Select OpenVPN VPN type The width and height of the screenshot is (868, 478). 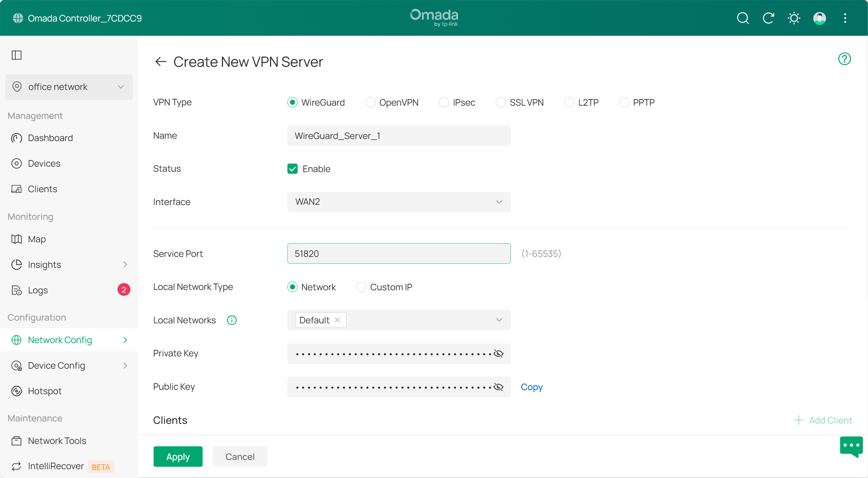click(392, 102)
